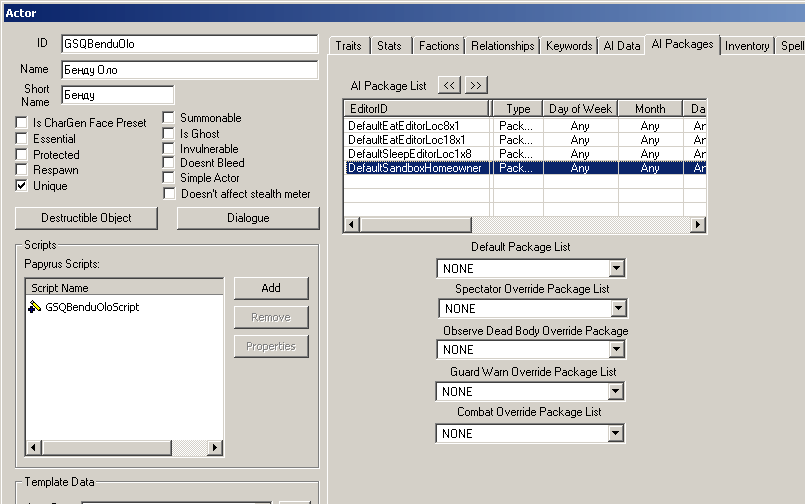
Task: Open the Stats tab
Action: tap(390, 46)
